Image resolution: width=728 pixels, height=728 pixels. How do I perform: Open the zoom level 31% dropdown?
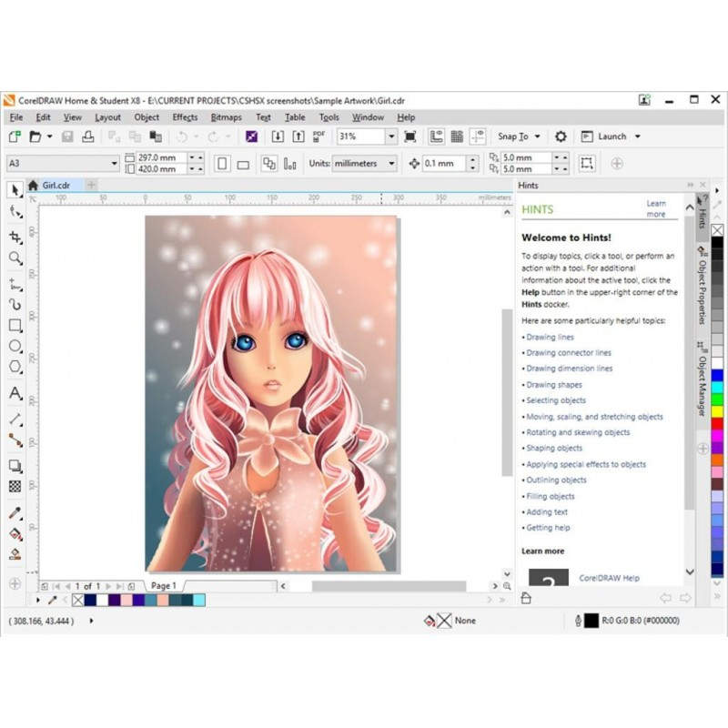pyautogui.click(x=391, y=136)
